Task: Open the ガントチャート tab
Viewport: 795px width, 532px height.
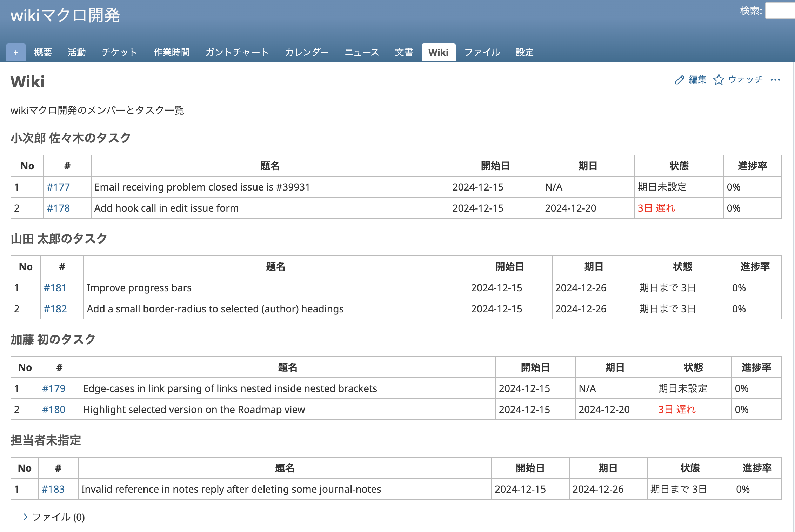Action: (237, 53)
